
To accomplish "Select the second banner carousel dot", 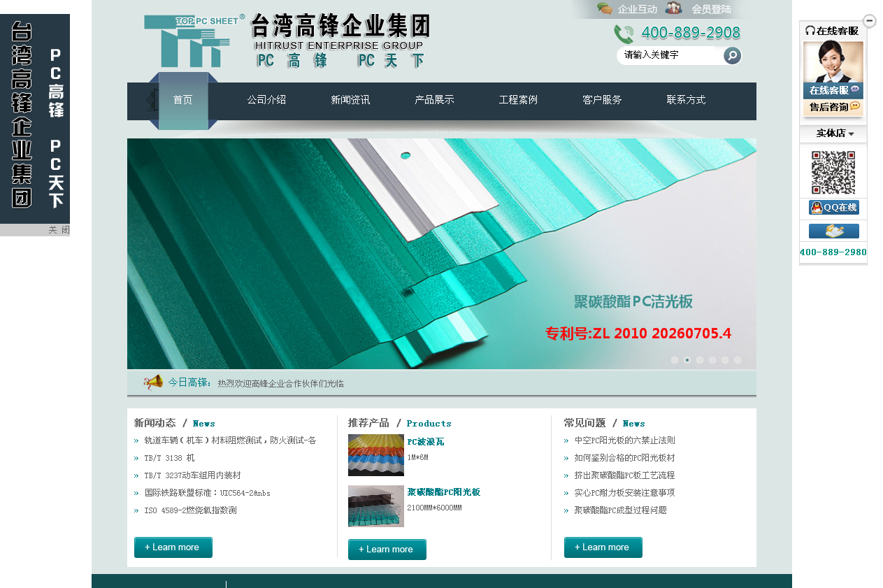I will [x=687, y=360].
